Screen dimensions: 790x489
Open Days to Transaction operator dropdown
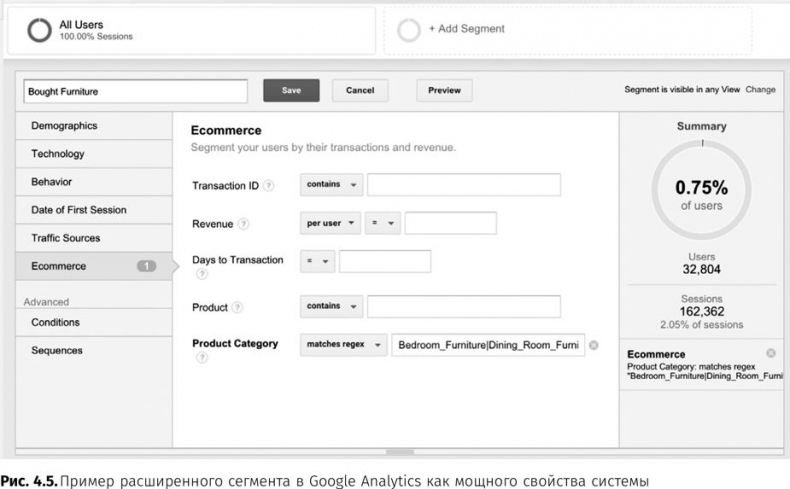click(317, 262)
